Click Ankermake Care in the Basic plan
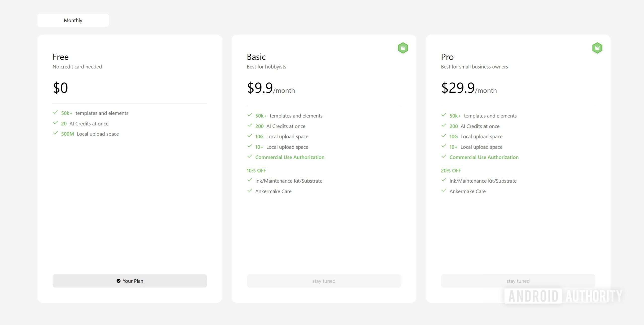 pyautogui.click(x=273, y=191)
